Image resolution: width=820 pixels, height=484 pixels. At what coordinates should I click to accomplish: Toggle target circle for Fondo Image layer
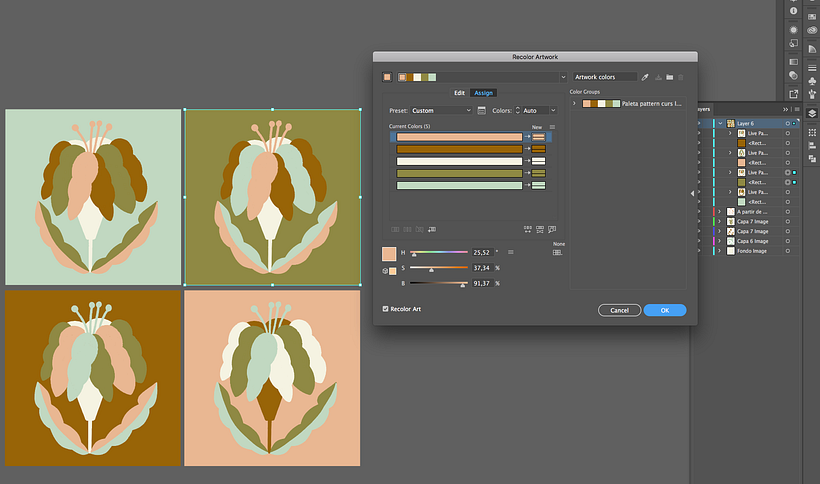788,250
